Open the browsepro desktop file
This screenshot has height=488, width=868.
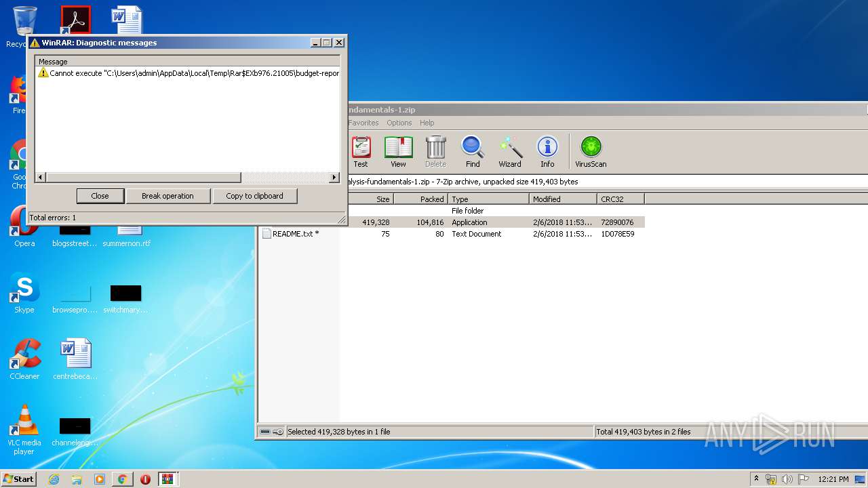click(75, 298)
